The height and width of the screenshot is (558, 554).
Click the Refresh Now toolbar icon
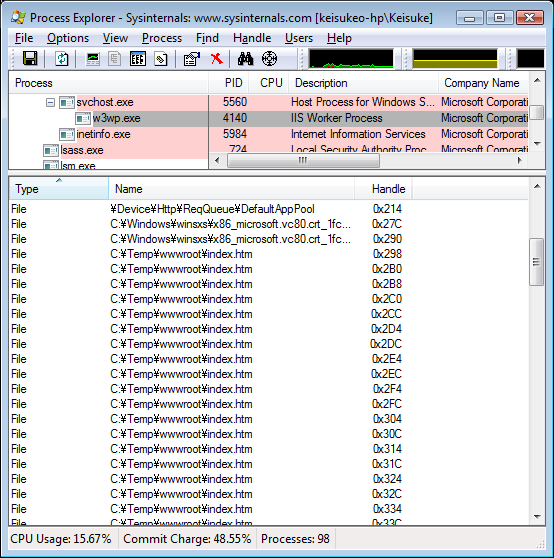pyautogui.click(x=62, y=58)
